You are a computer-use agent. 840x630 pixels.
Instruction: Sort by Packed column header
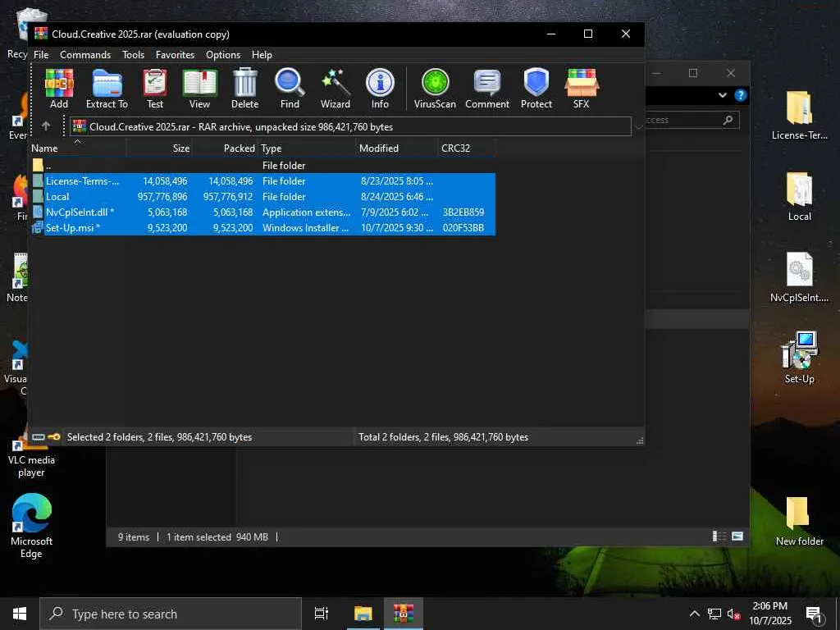[225, 148]
